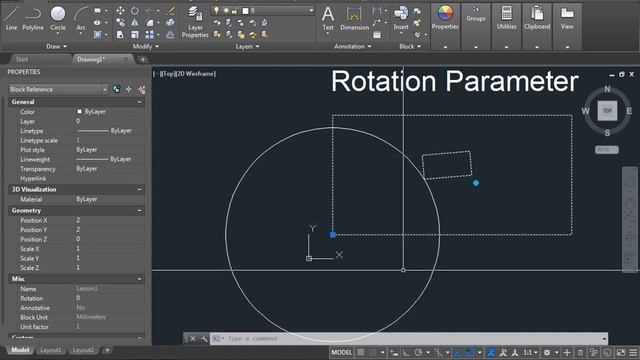
Task: Click the Fillet tool icon
Action: (150, 23)
